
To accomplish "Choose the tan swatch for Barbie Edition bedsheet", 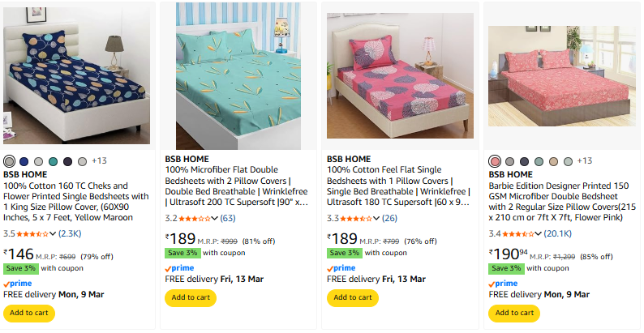I will (553, 161).
